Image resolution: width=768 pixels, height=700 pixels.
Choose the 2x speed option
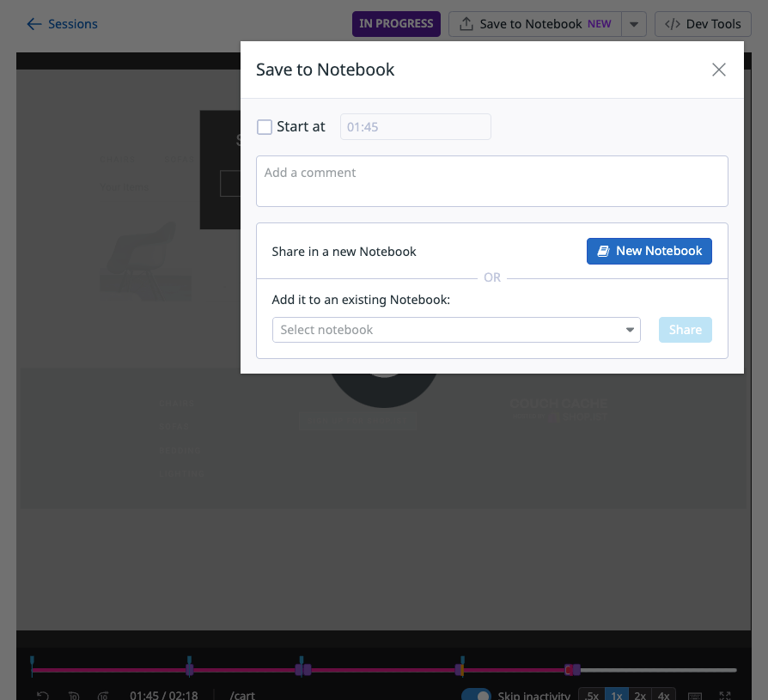tap(640, 694)
